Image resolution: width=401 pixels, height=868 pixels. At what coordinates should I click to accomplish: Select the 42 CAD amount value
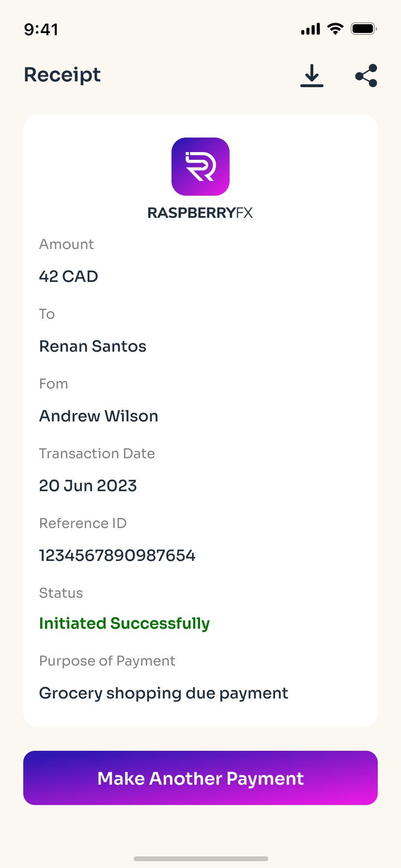coord(69,277)
